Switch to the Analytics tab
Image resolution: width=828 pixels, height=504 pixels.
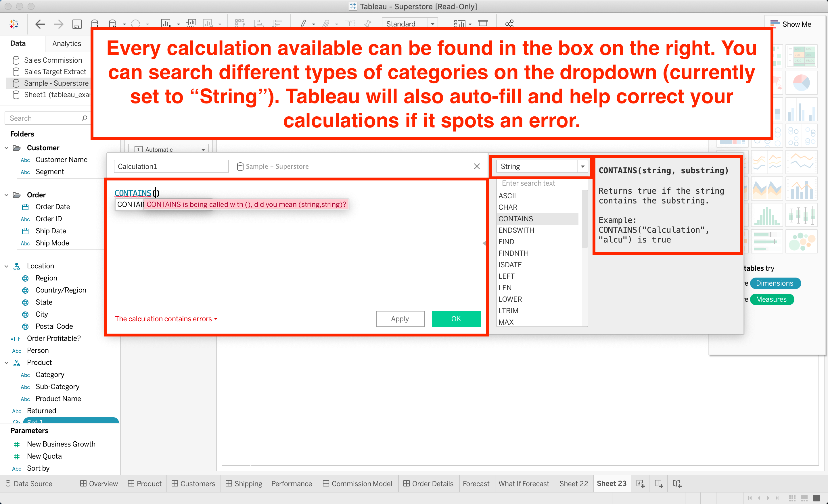(66, 43)
